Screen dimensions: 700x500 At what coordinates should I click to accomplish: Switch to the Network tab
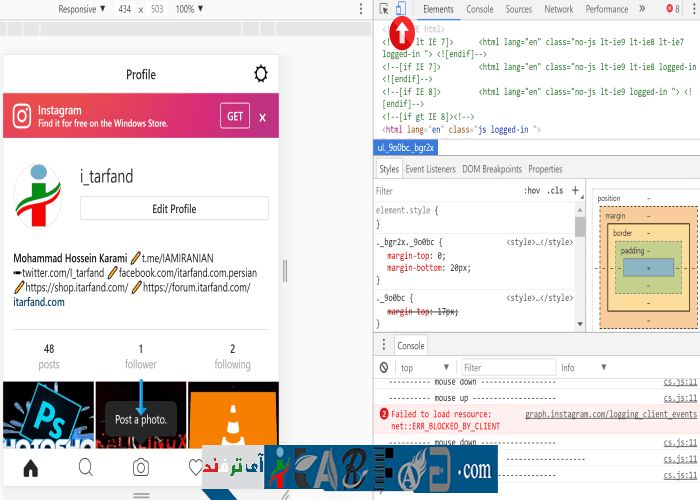click(x=558, y=9)
